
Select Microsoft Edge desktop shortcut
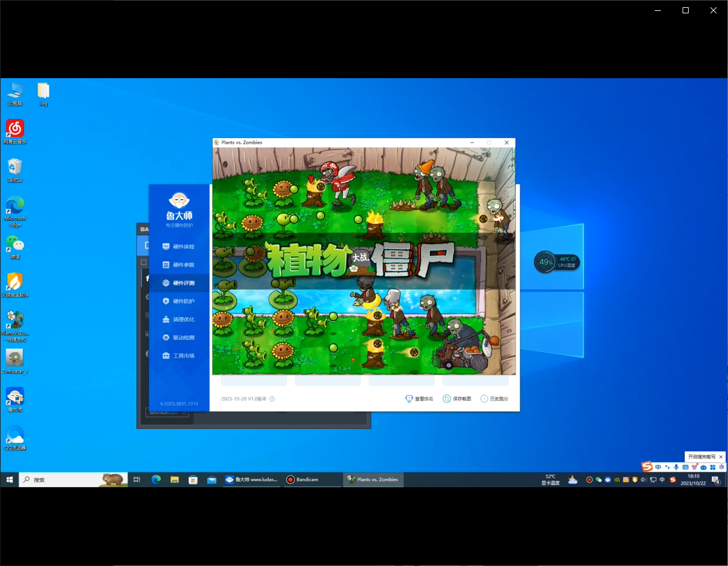click(15, 211)
